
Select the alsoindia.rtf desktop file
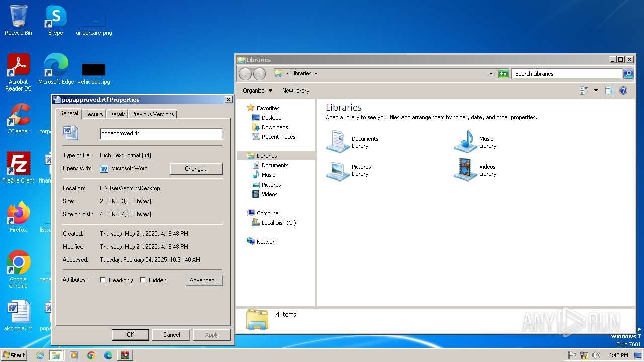pyautogui.click(x=18, y=315)
